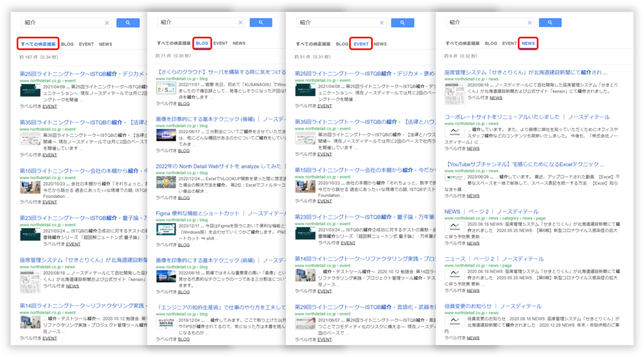Image resolution: width=644 pixels, height=357 pixels.
Task: Click 約 167 件 result count text
Action: point(38,57)
